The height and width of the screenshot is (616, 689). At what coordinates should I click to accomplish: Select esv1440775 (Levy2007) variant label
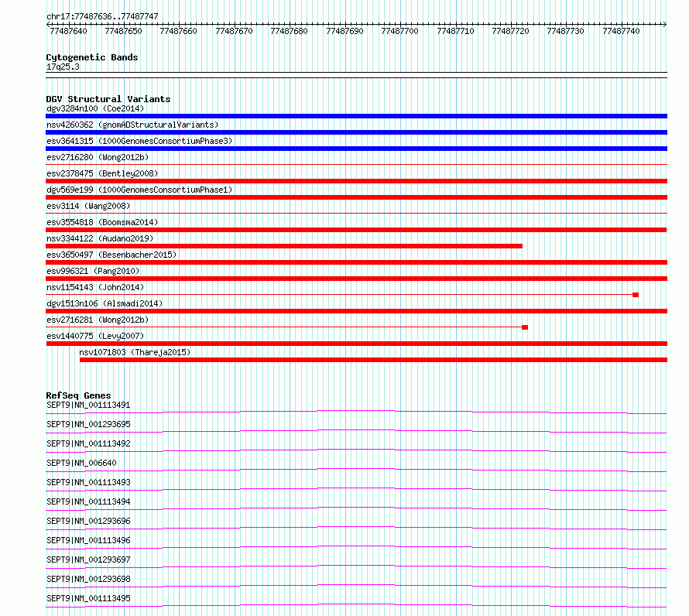(95, 336)
